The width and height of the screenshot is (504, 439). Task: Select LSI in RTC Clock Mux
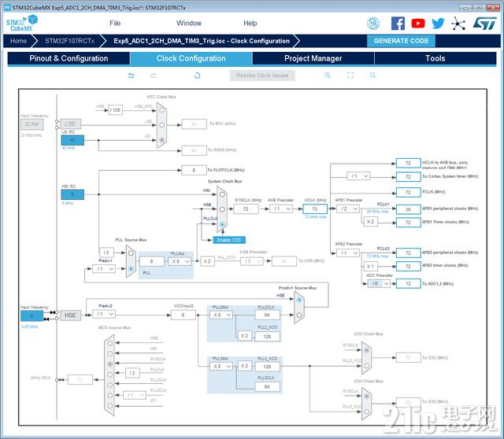[x=162, y=140]
